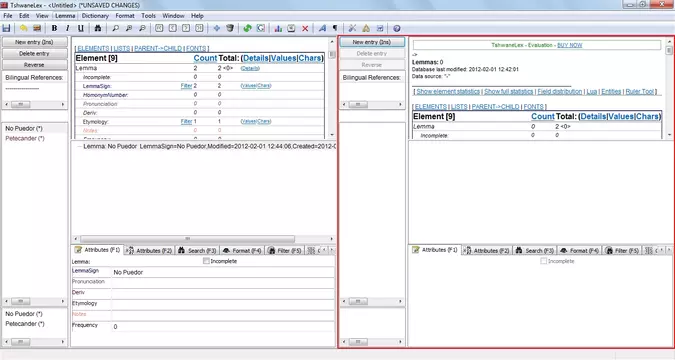Click the second magnifier zoom icon
675x360 pixels.
(x=129, y=28)
